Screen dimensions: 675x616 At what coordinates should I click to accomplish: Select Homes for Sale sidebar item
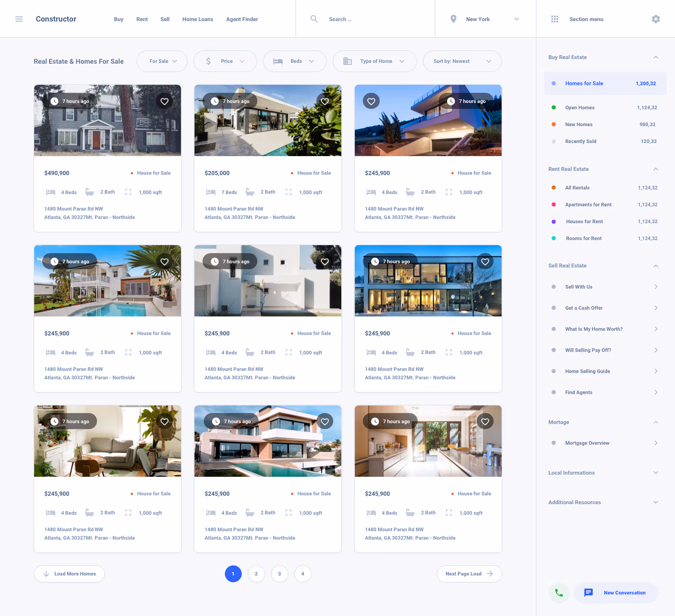tap(605, 84)
